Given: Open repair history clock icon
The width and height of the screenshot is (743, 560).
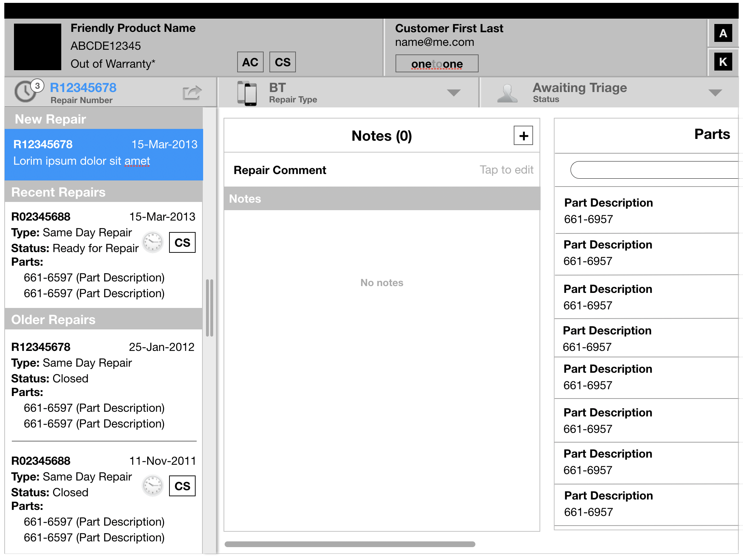Looking at the screenshot, I should (x=25, y=92).
